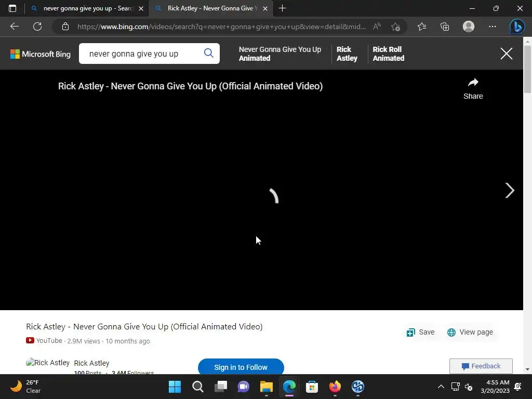
Task: Close the 'never gonna give you up - Search' tab
Action: click(x=141, y=8)
